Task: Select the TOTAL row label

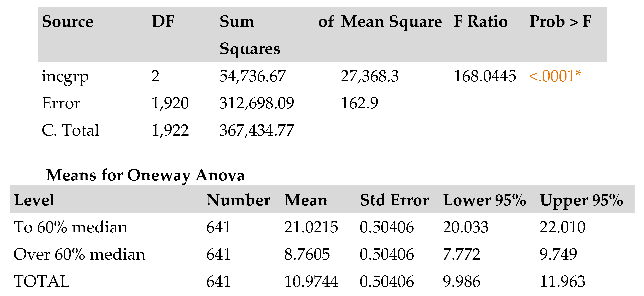Action: tap(42, 282)
